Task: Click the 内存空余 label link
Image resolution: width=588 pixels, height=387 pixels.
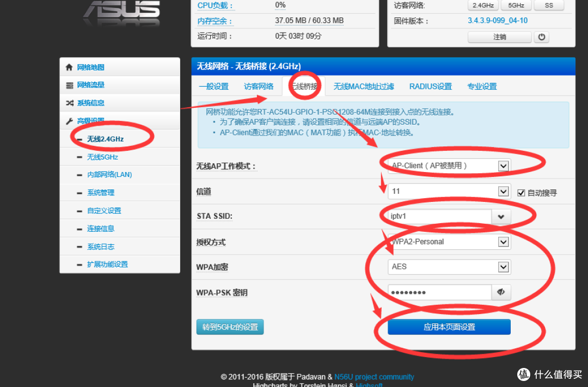Action: coord(215,21)
